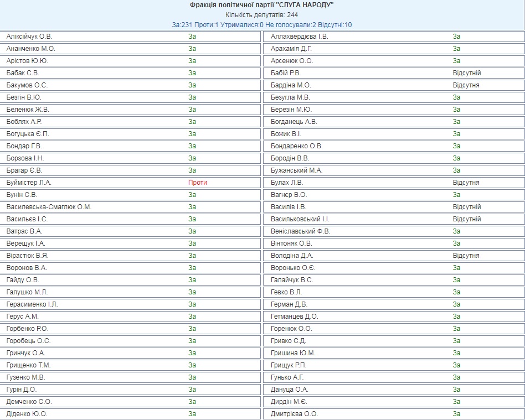Click the name Верещук І.А.
The image size is (525, 420).
[25, 243]
